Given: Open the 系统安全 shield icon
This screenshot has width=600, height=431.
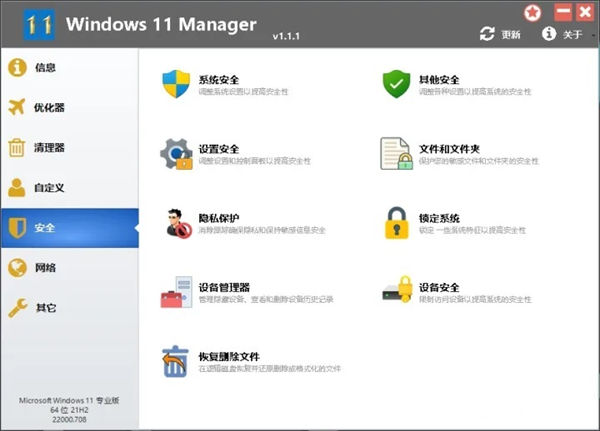Looking at the screenshot, I should 176,84.
